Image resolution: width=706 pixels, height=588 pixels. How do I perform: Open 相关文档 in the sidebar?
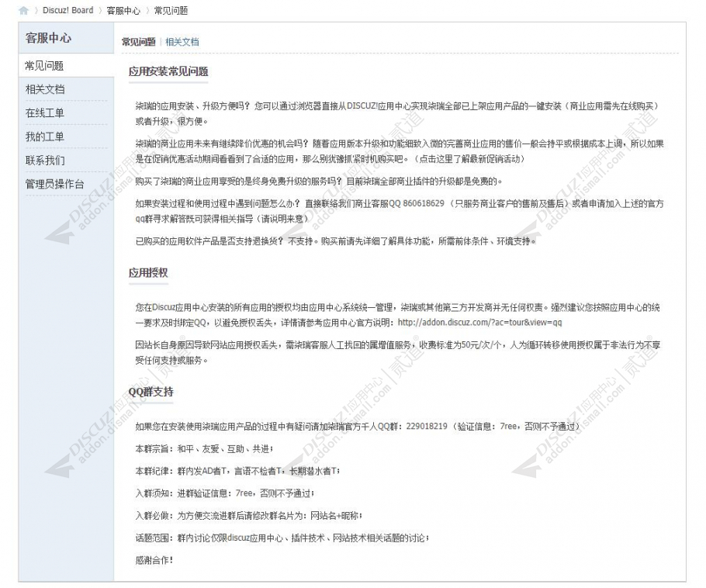click(x=66, y=89)
